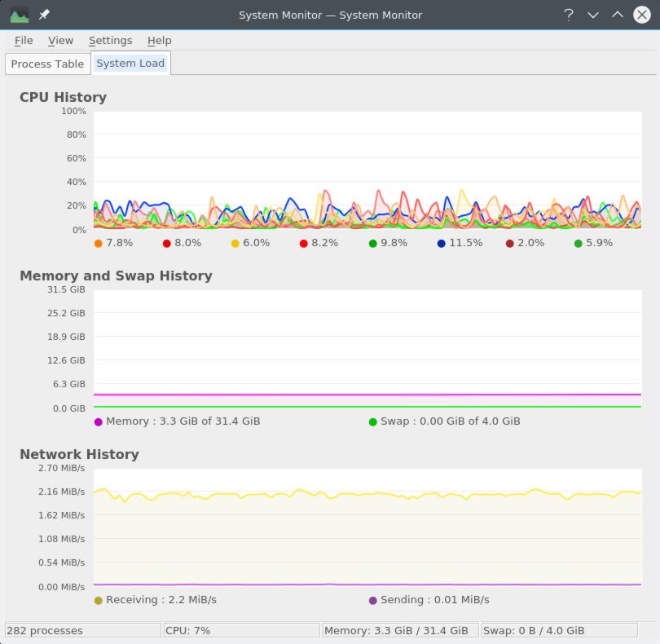The height and width of the screenshot is (644, 660).
Task: Toggle the pin window on all desktops icon
Action: click(44, 15)
